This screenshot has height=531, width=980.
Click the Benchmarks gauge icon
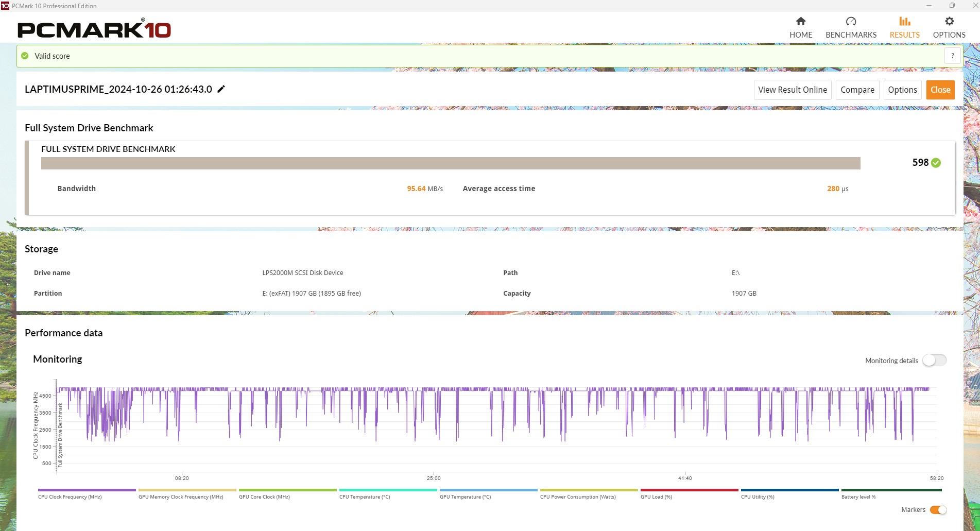pos(851,21)
